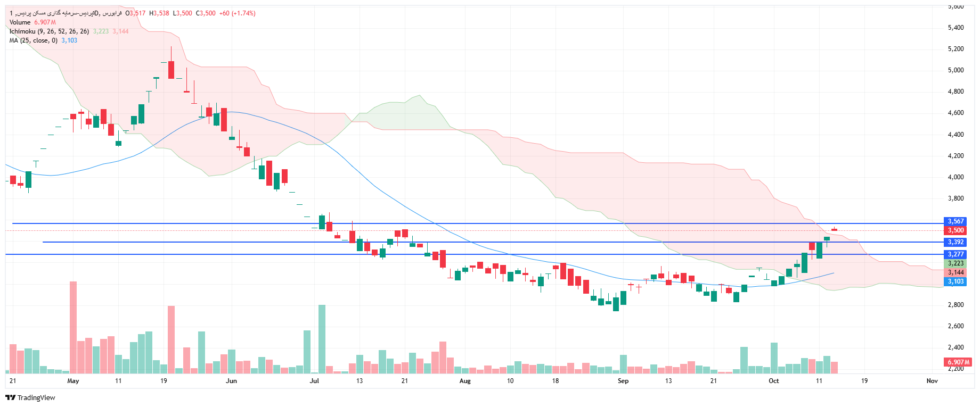Image resolution: width=980 pixels, height=407 pixels.
Task: Select the MA (25, close, 0) indicator label
Action: click(33, 40)
